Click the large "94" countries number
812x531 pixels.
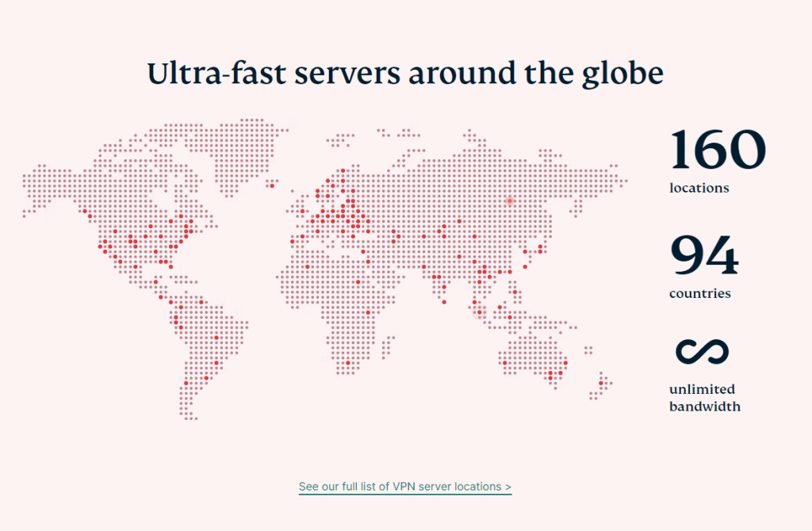(x=704, y=254)
